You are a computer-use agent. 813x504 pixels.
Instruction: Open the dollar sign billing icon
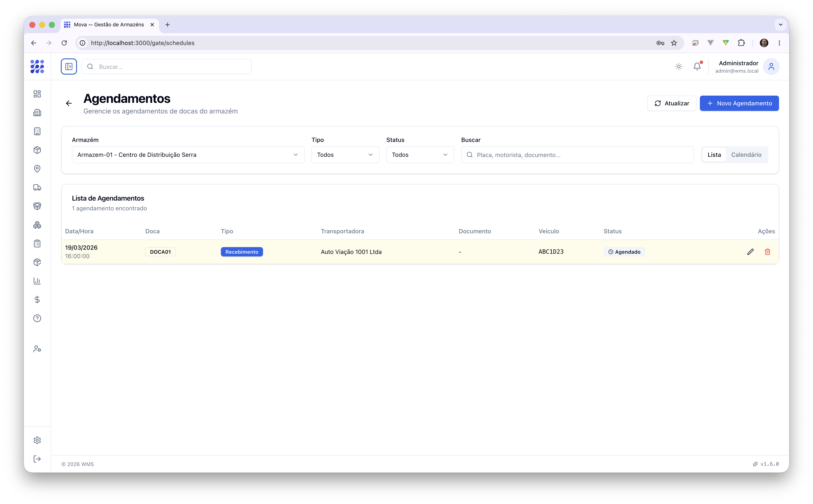37,300
